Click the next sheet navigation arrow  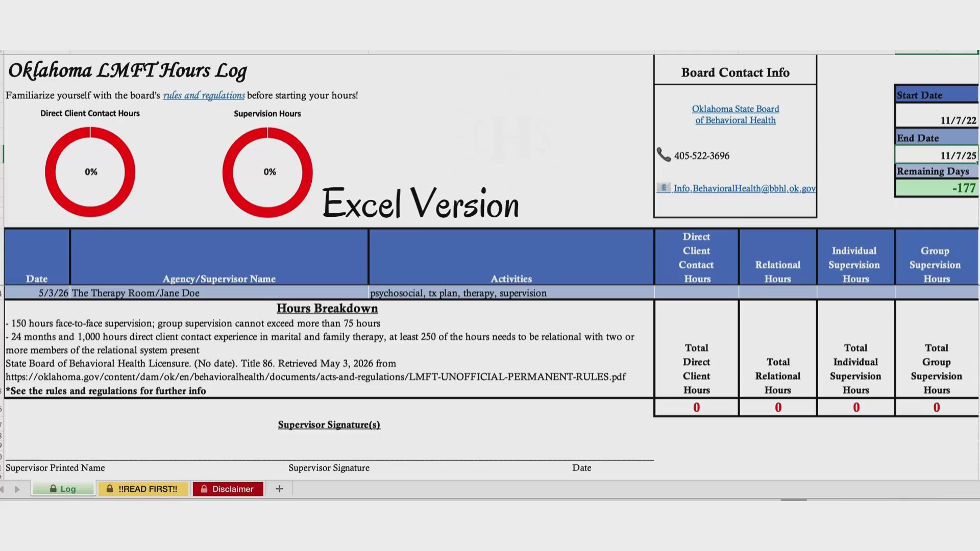17,489
